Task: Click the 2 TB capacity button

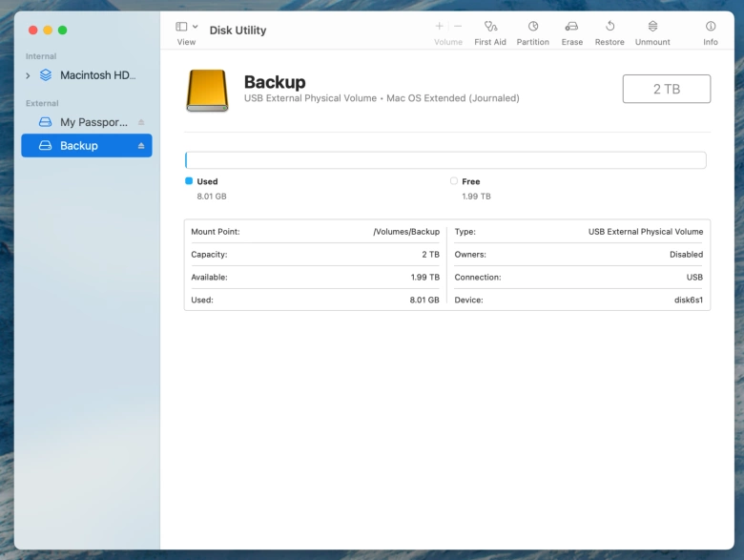Action: [666, 89]
